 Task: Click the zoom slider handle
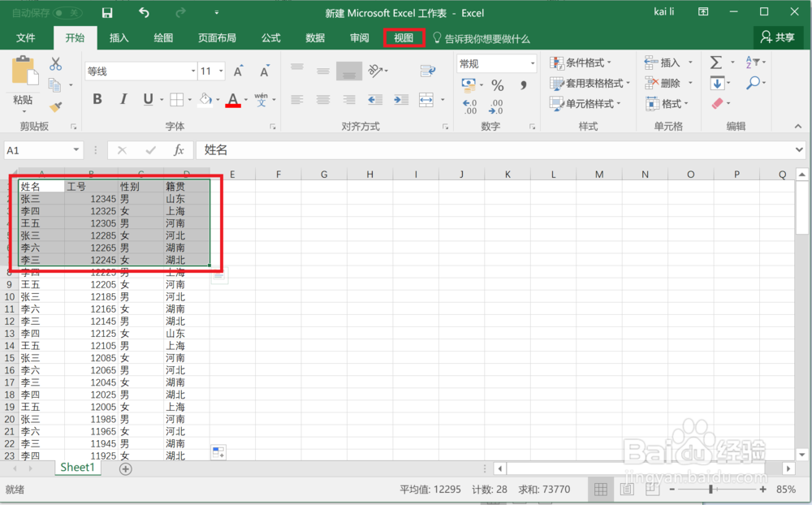(711, 489)
